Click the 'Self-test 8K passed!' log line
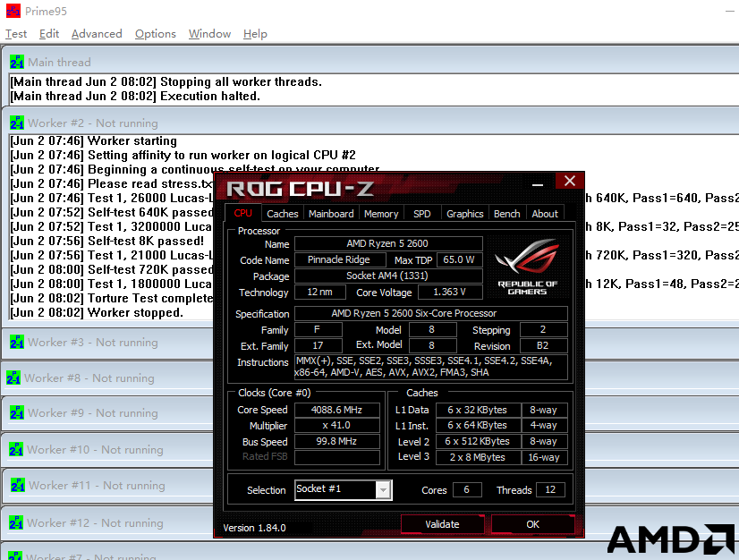 (x=107, y=241)
